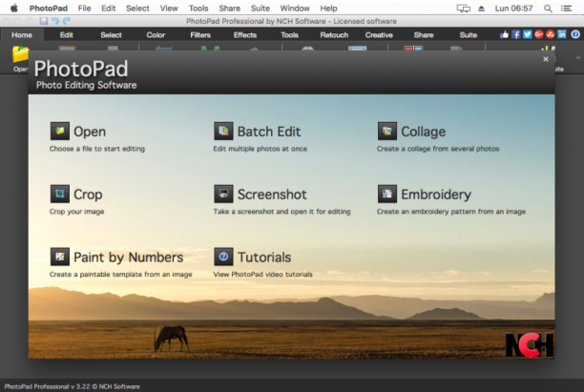Open the PhotoPad application menu

49,9
